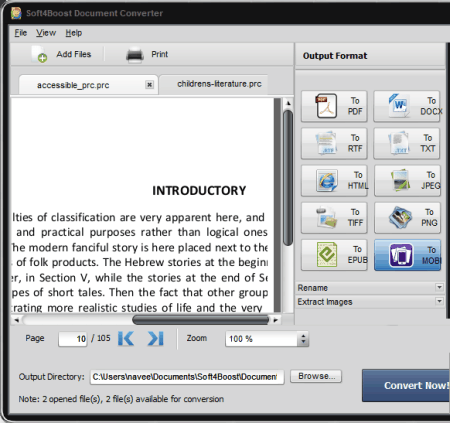Click the vertical scrollbar thumb in preview
This screenshot has height=423, width=450.
coord(288,178)
